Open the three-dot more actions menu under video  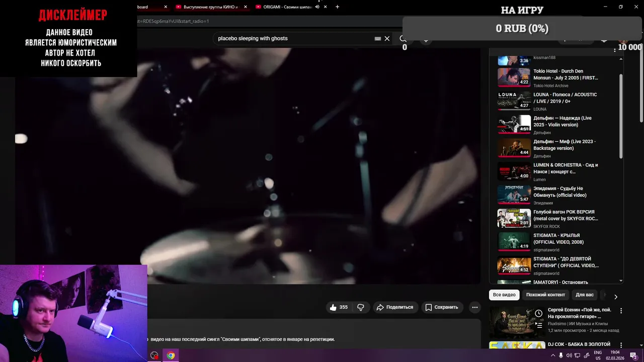coord(474,307)
